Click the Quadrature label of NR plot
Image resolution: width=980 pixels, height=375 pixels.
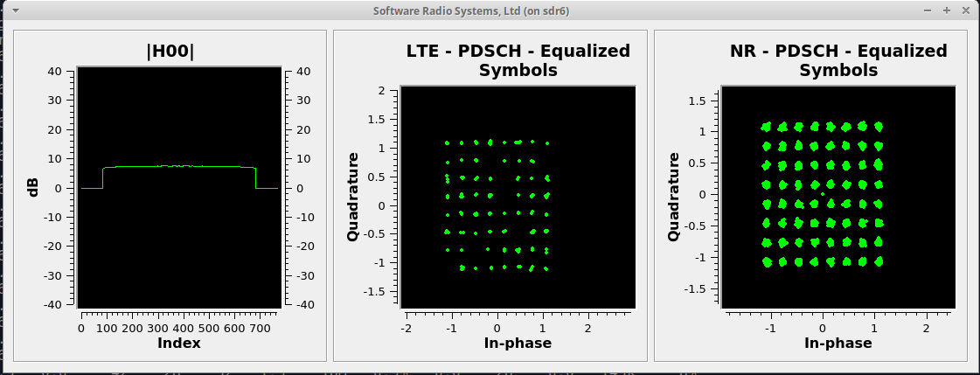pyautogui.click(x=673, y=197)
